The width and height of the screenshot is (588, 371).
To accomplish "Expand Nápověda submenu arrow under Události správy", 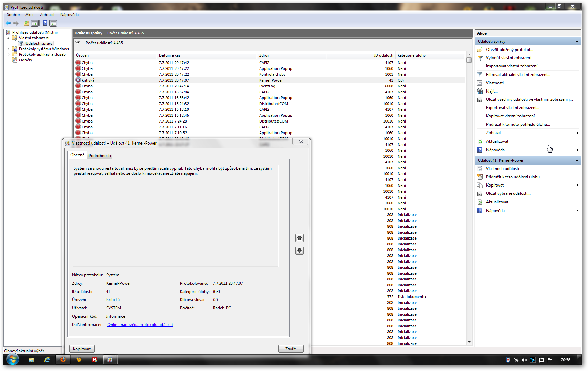I will pyautogui.click(x=577, y=150).
